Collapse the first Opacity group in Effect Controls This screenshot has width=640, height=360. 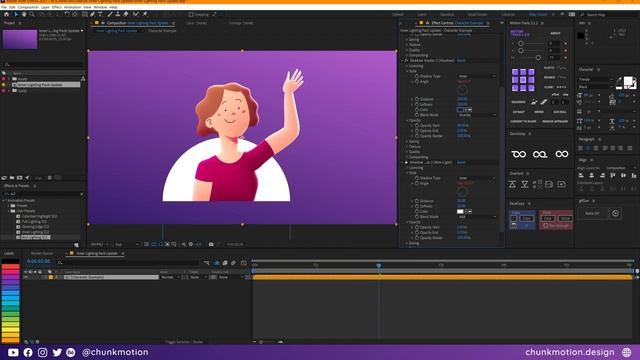pyautogui.click(x=407, y=120)
